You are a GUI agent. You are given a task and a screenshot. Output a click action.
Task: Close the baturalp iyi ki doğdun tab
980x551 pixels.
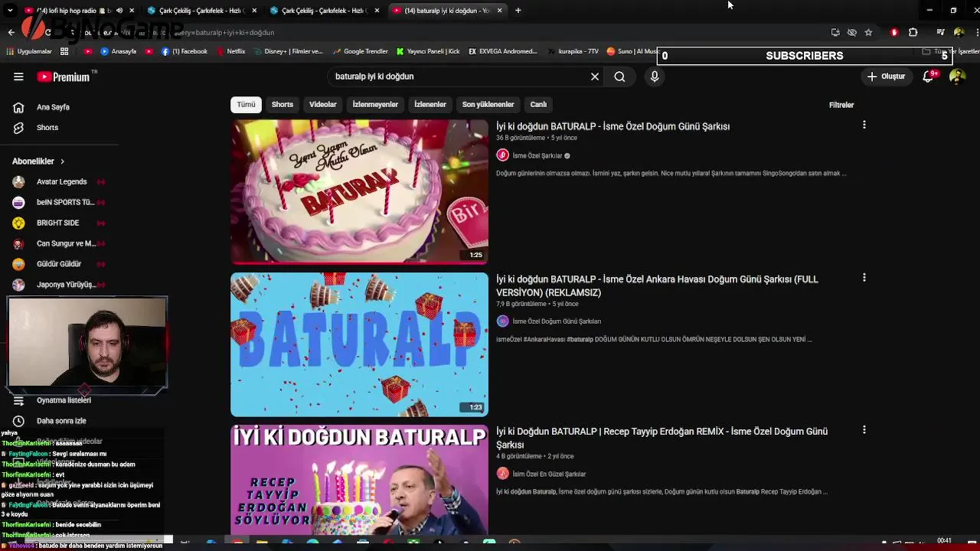pyautogui.click(x=500, y=11)
